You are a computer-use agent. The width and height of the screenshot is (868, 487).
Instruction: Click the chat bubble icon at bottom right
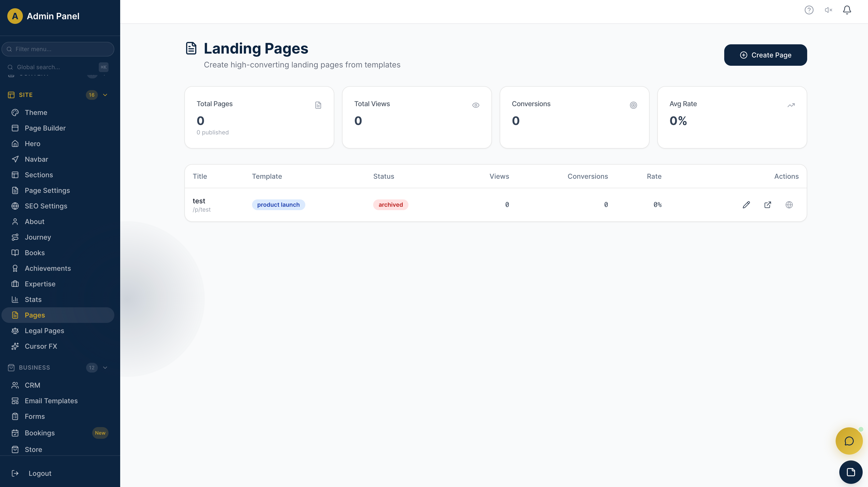pyautogui.click(x=849, y=441)
